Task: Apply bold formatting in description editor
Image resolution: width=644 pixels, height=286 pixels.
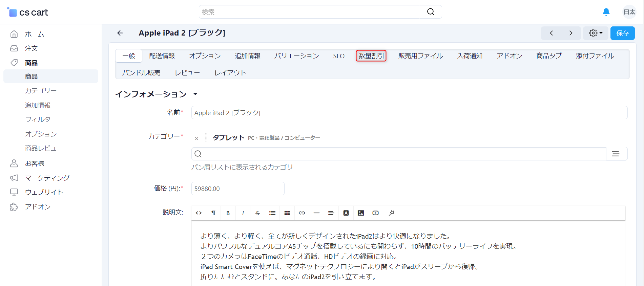Action: click(x=228, y=213)
